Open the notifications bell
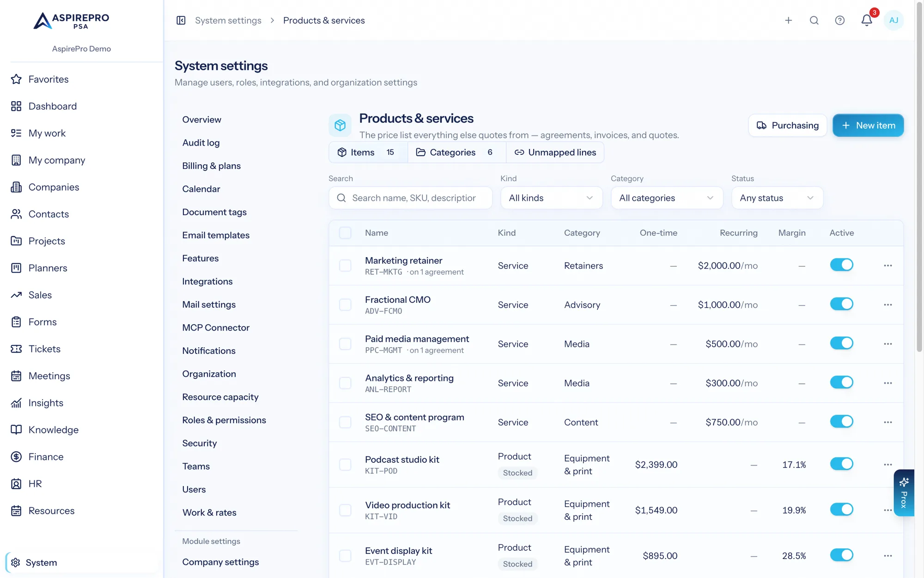Viewport: 924px width, 578px height. click(867, 20)
